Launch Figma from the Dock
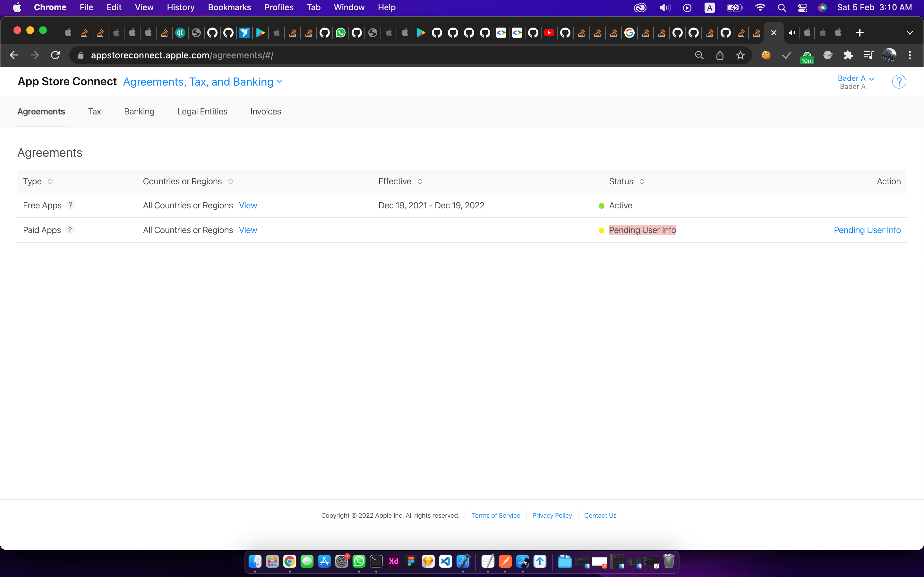The width and height of the screenshot is (924, 577). click(411, 561)
